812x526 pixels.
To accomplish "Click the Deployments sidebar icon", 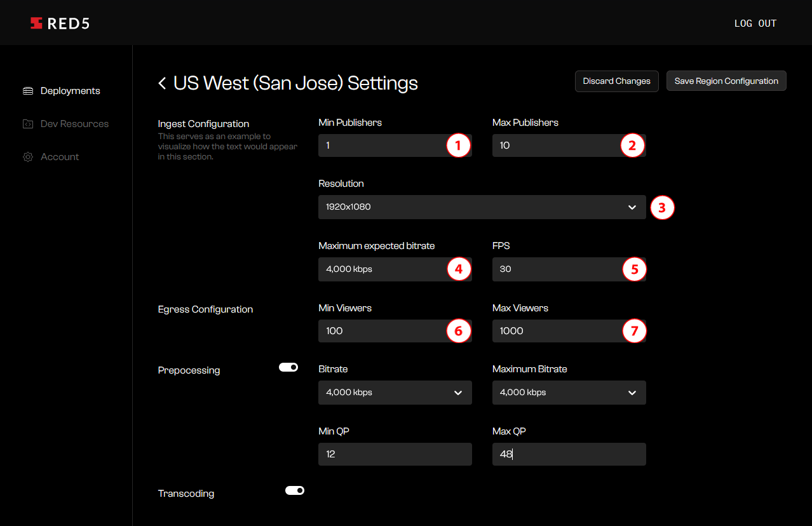I will click(x=28, y=91).
